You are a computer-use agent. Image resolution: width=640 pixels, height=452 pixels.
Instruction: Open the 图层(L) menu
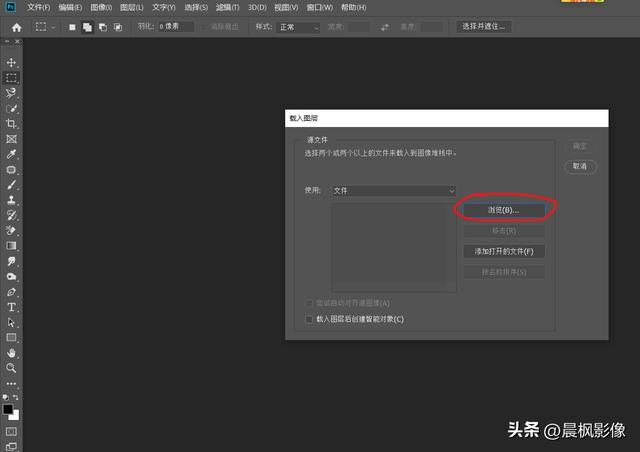coord(131,7)
